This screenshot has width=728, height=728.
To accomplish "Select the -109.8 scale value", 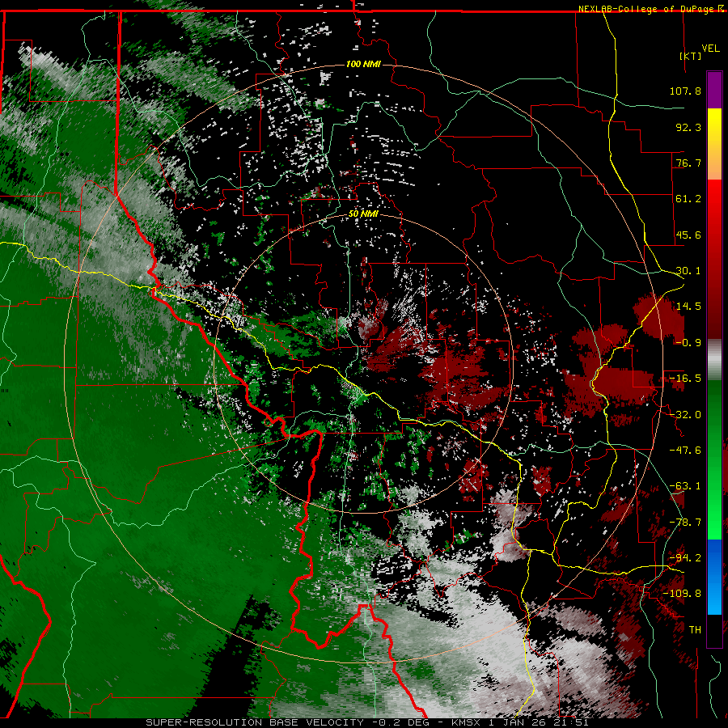I will (x=682, y=594).
